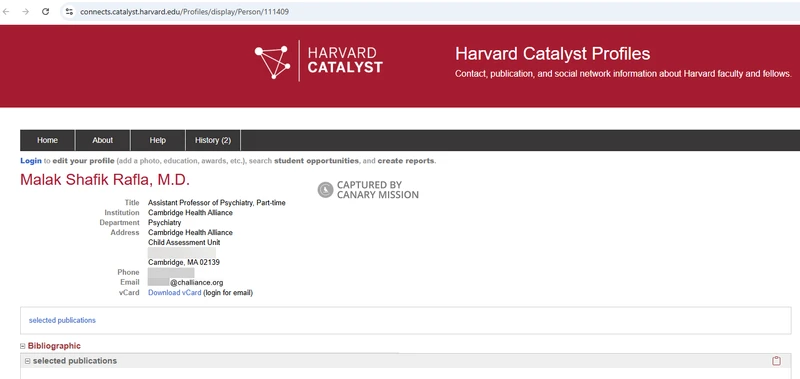Click the Phone field label
Viewport: 800px width, 379px height.
pyautogui.click(x=128, y=272)
